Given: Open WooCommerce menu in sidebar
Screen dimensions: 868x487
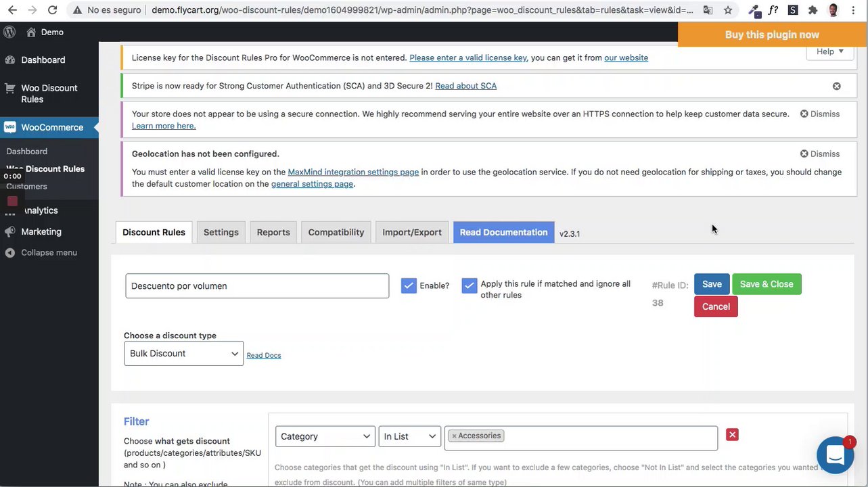Looking at the screenshot, I should tap(52, 127).
